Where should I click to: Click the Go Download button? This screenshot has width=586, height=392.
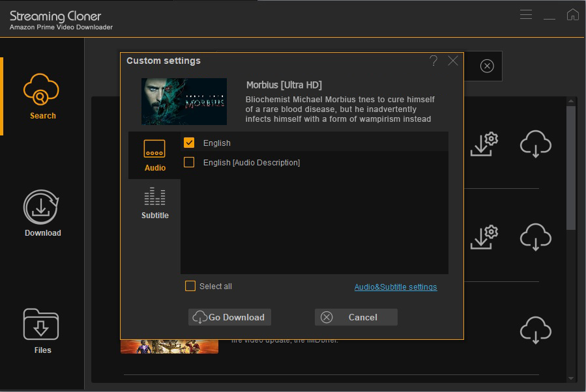(229, 317)
